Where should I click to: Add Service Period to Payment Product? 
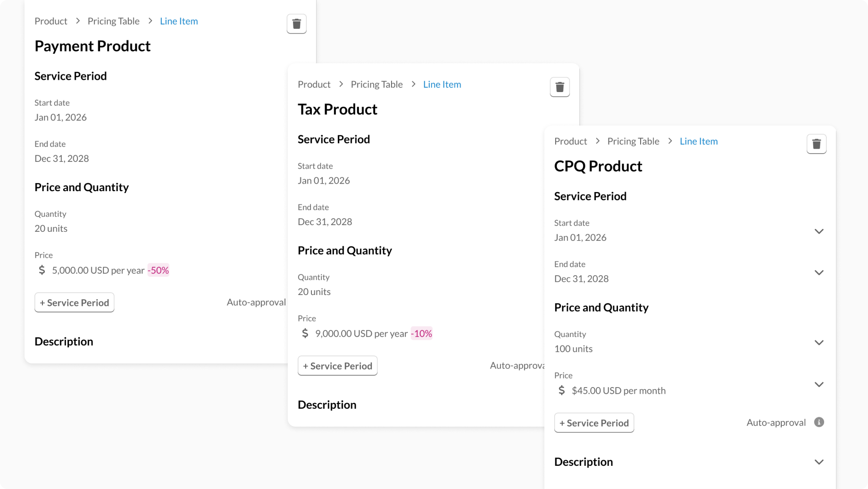pos(75,303)
